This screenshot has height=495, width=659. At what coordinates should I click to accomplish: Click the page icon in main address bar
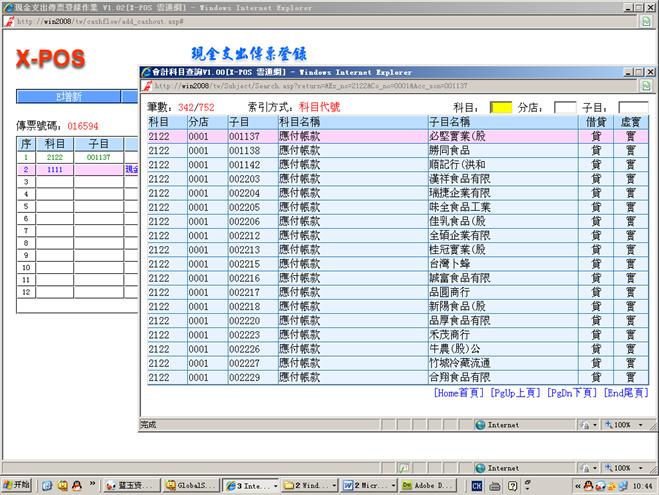[8, 19]
